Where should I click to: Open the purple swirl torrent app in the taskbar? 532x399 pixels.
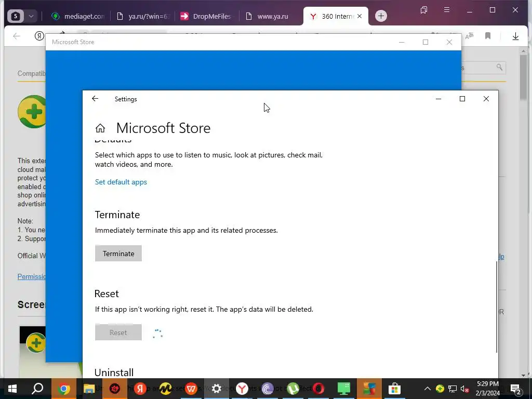point(268,389)
